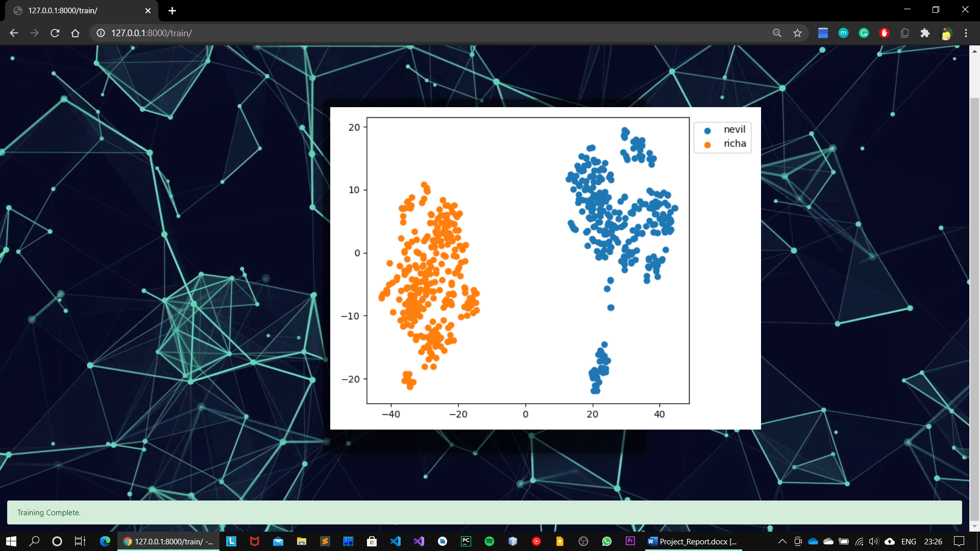This screenshot has width=980, height=551.
Task: Open the Meet Now tray icon
Action: [798, 541]
